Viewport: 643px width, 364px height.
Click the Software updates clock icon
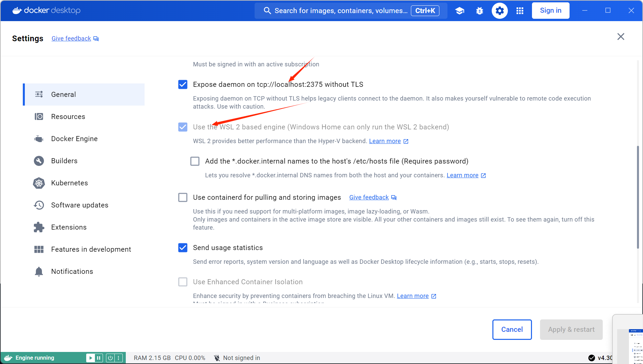[x=39, y=205]
